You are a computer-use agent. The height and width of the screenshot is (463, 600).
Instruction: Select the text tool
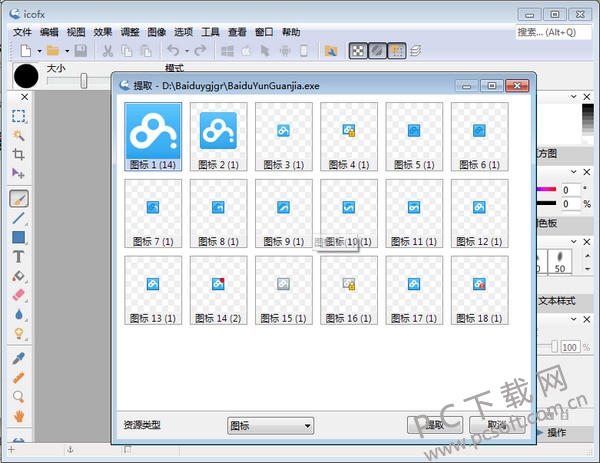[18, 256]
